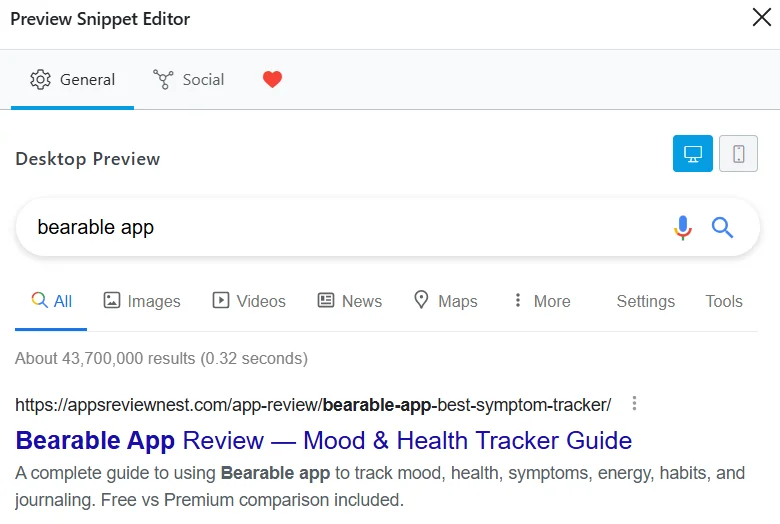Click the snippet description text

[x=380, y=486]
